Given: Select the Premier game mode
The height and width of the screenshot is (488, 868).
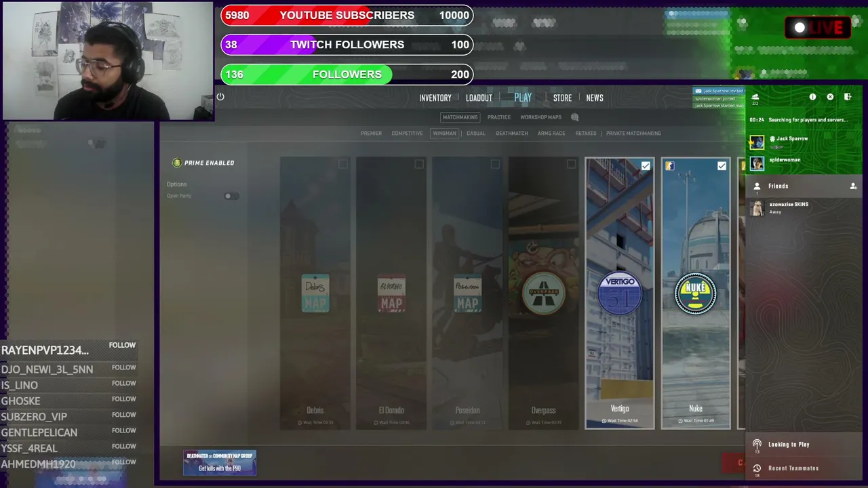Looking at the screenshot, I should click(x=371, y=134).
